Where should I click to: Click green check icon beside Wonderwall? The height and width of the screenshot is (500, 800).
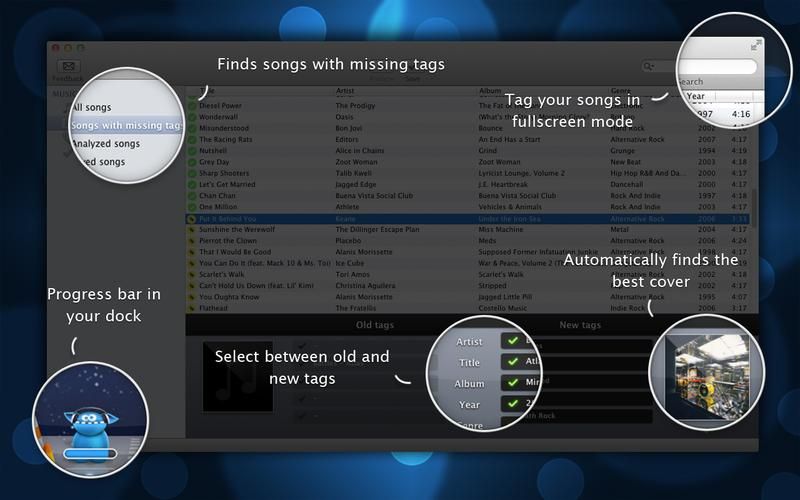coord(192,117)
